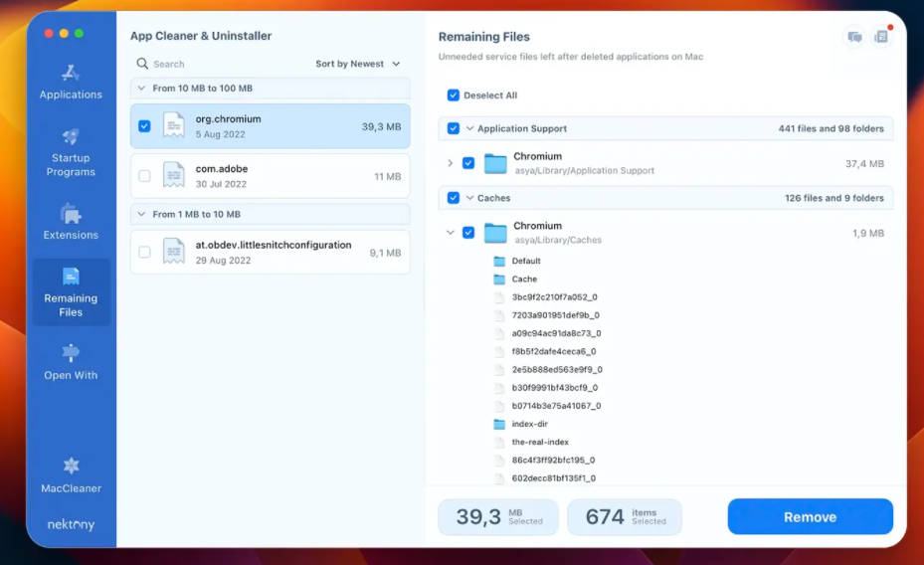Select file b30f9991bf43bcf9_0
924x565 pixels.
[x=555, y=388]
